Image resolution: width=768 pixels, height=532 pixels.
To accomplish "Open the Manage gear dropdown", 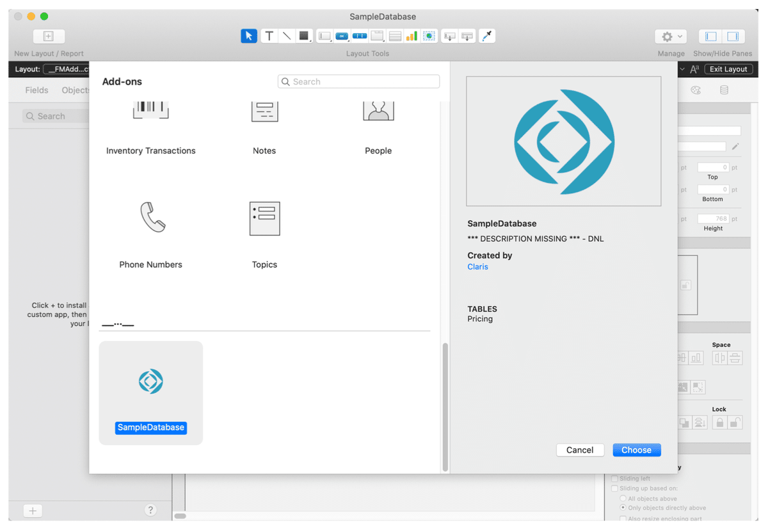I will (x=670, y=36).
